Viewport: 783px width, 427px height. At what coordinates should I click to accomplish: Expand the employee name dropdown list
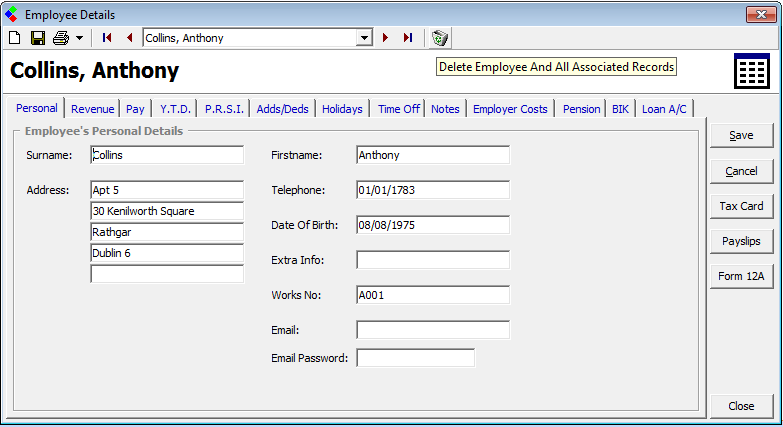(x=364, y=38)
